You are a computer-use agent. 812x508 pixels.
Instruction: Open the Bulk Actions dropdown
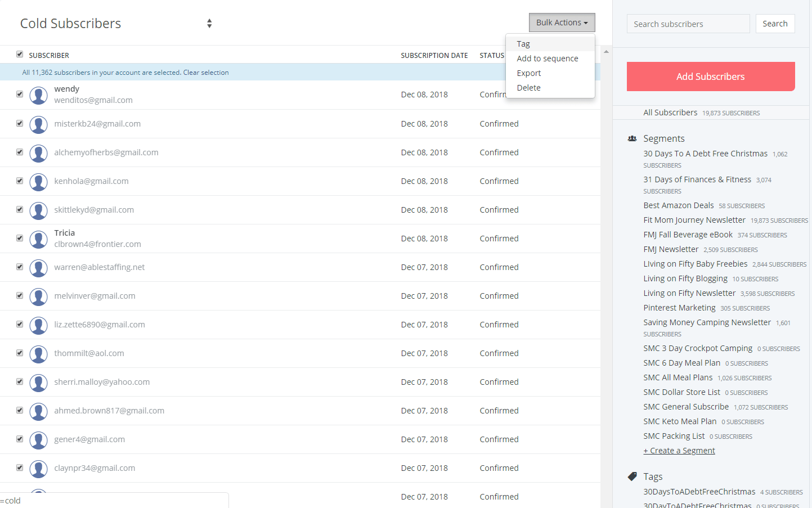pos(562,22)
